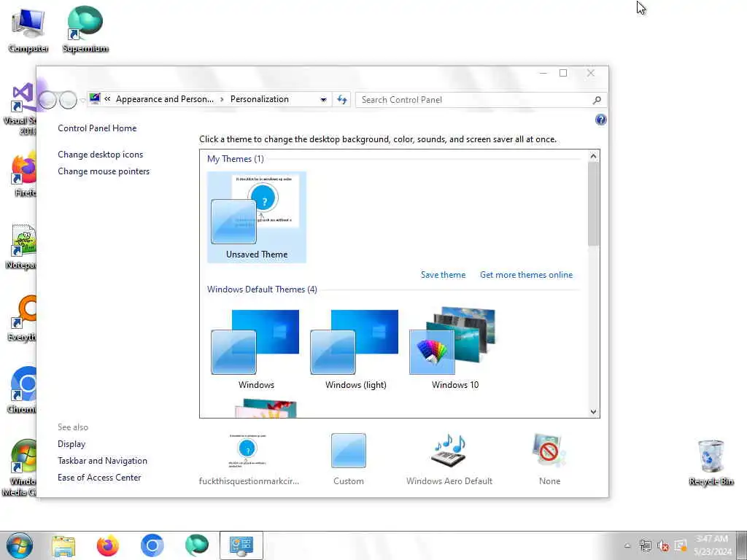
Task: Click the taskbar clock showing 5/23/2024
Action: (x=712, y=545)
